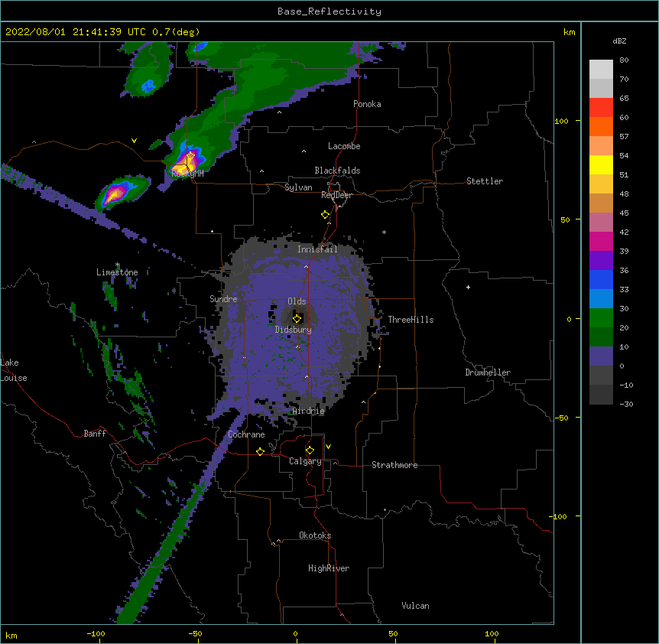Click the RockyMH label under the storm
659x644 pixels.
coord(187,173)
